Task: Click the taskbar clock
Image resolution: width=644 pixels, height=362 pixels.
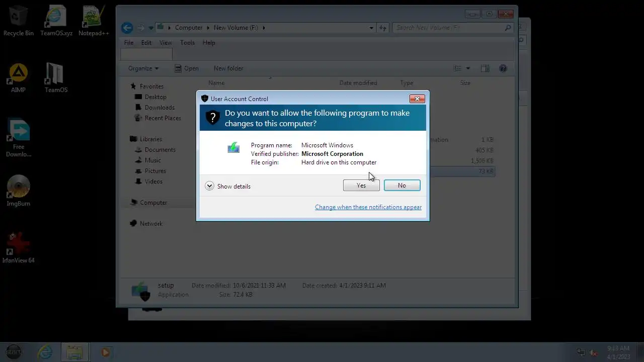Action: [x=618, y=352]
